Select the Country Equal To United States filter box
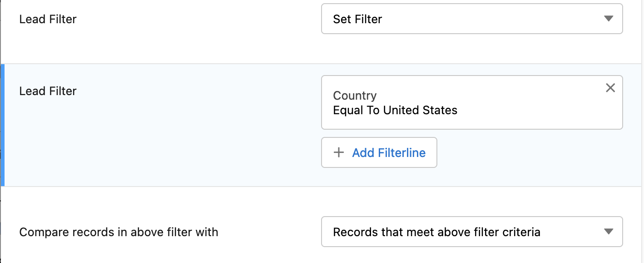 472,102
